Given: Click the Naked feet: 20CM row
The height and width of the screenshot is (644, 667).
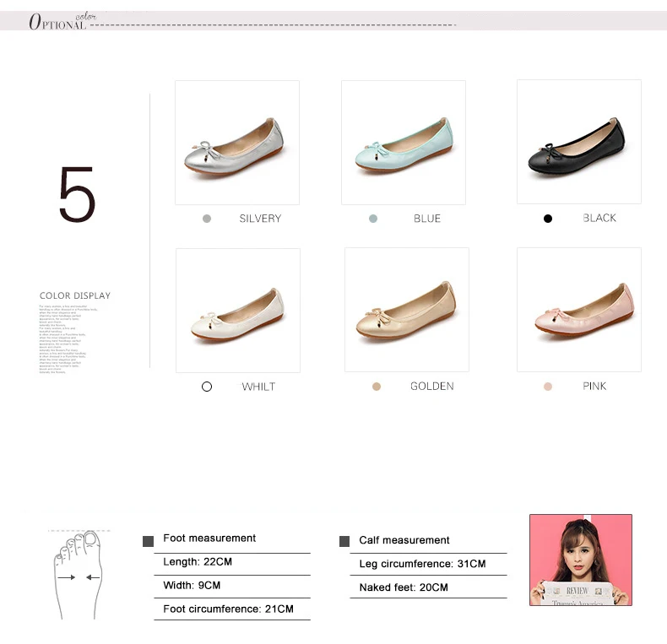Looking at the screenshot, I should (428, 587).
